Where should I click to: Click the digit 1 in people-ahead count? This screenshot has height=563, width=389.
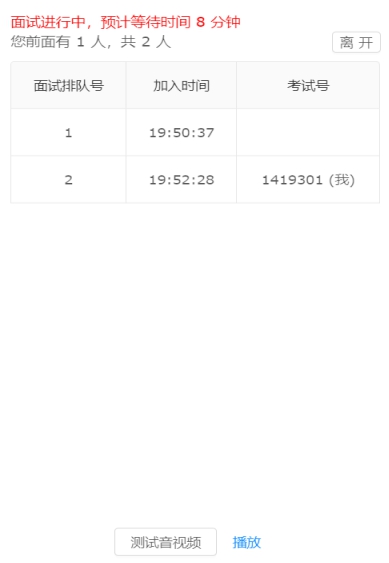[80, 42]
